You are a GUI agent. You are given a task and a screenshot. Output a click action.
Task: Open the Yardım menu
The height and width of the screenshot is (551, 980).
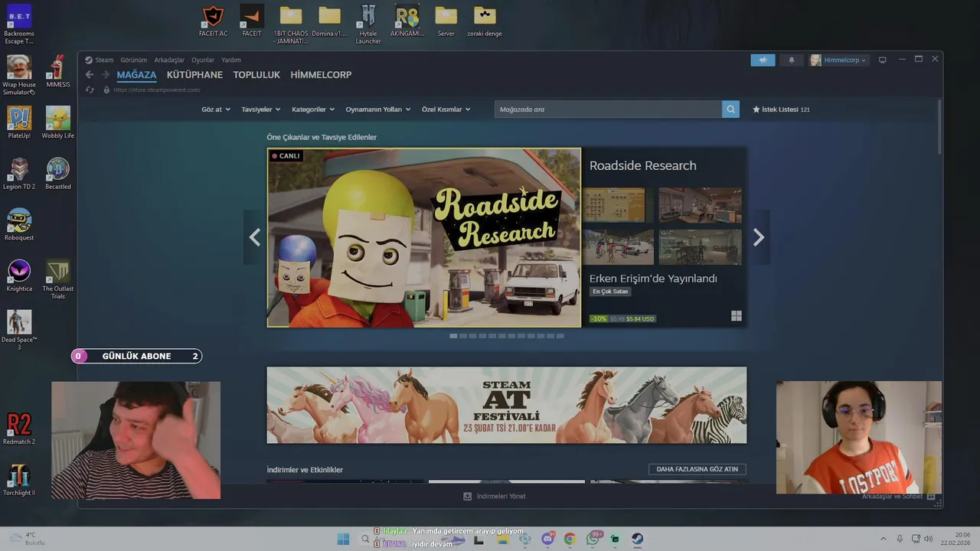pyautogui.click(x=231, y=60)
